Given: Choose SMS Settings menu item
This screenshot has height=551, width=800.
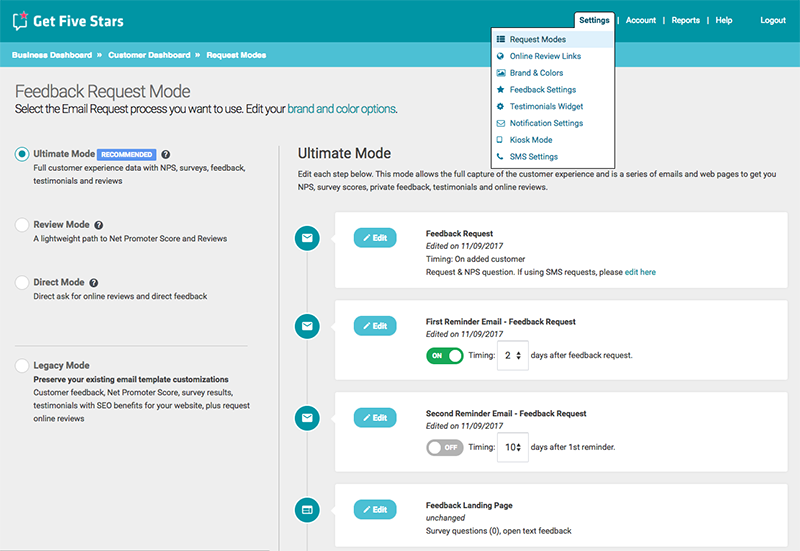Looking at the screenshot, I should pos(553,157).
